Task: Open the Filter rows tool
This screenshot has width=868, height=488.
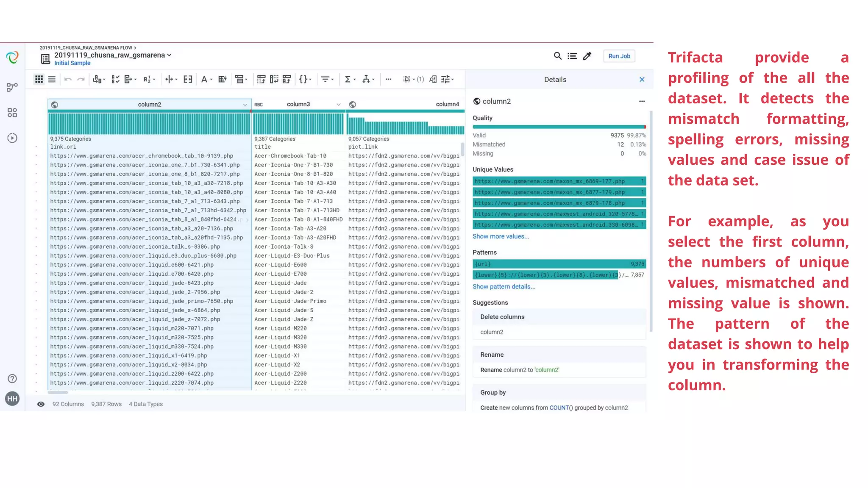Action: pos(327,79)
